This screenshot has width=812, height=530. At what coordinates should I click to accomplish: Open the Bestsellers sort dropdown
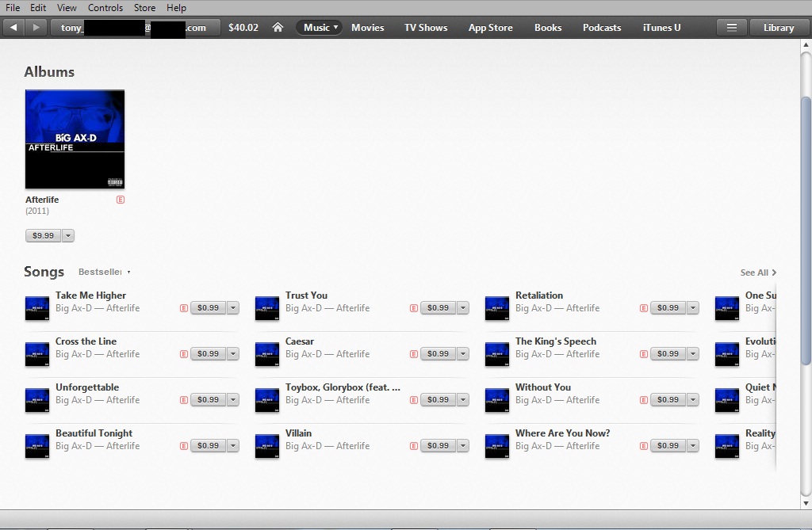coord(104,272)
